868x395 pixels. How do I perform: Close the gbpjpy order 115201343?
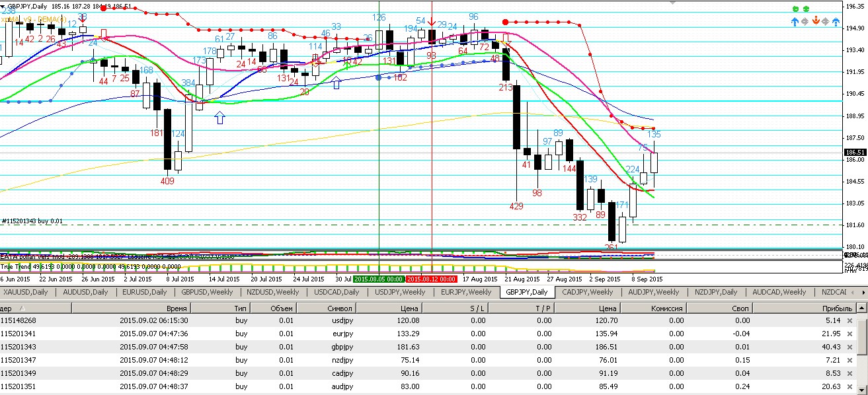click(x=849, y=347)
